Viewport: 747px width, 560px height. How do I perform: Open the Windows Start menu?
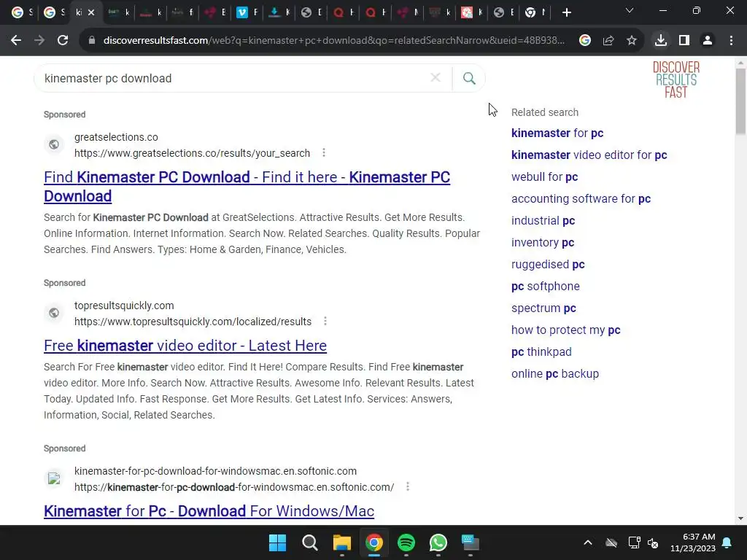[277, 542]
